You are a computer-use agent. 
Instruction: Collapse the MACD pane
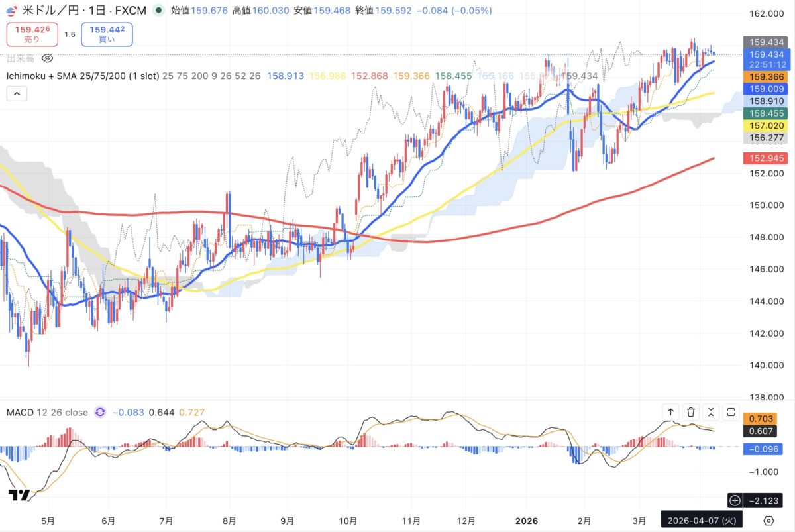711,412
